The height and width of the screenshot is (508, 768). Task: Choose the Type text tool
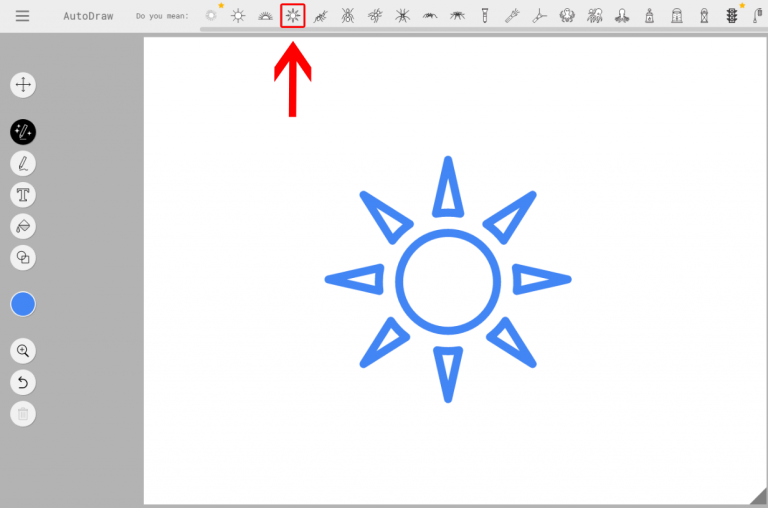[x=23, y=195]
